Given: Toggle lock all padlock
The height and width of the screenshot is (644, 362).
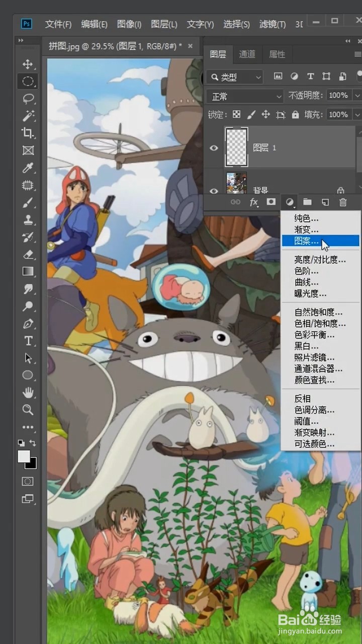Looking at the screenshot, I should 295,115.
